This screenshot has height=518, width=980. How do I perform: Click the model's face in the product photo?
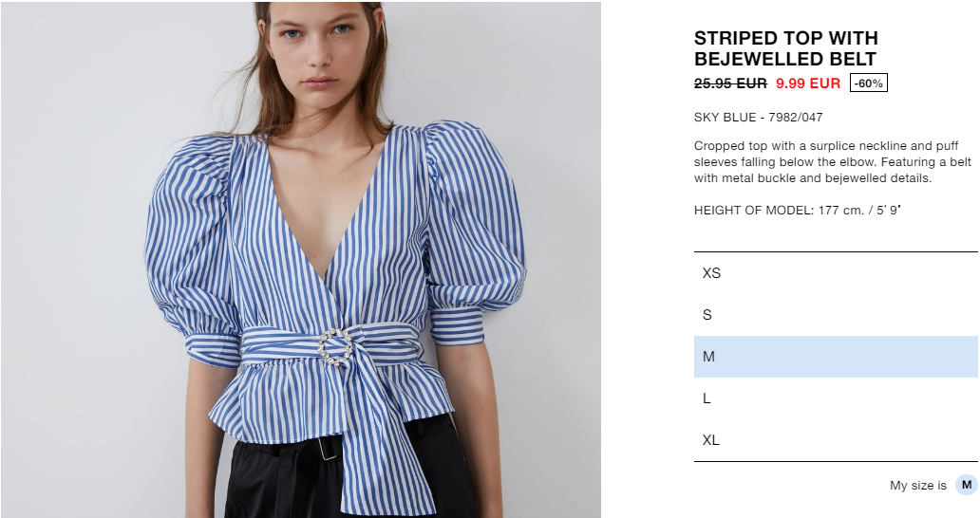click(318, 48)
